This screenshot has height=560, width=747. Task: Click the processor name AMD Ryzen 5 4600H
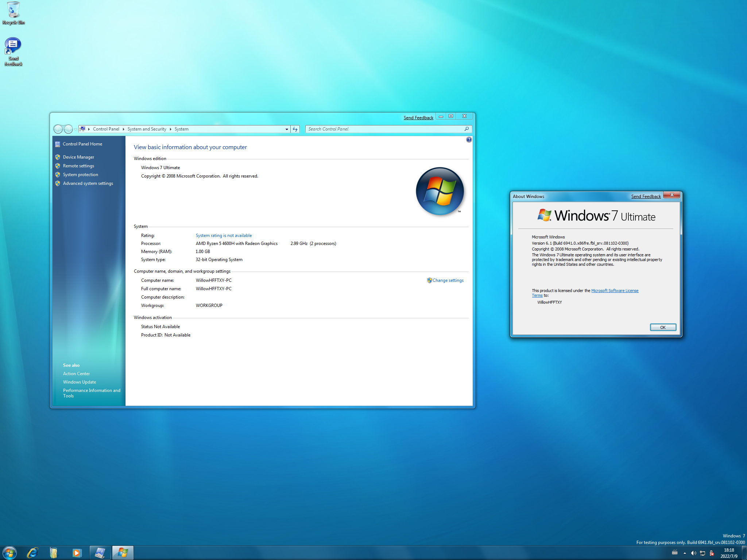point(236,244)
